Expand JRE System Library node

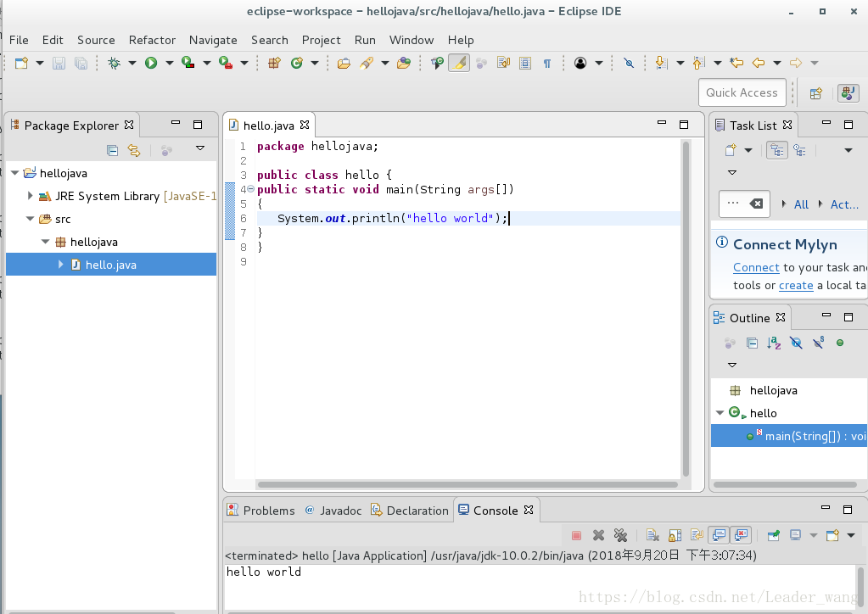pyautogui.click(x=30, y=196)
